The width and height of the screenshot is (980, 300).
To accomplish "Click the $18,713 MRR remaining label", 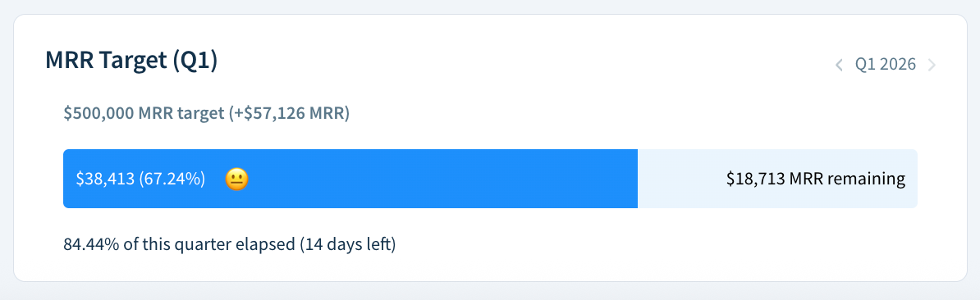I will 816,179.
